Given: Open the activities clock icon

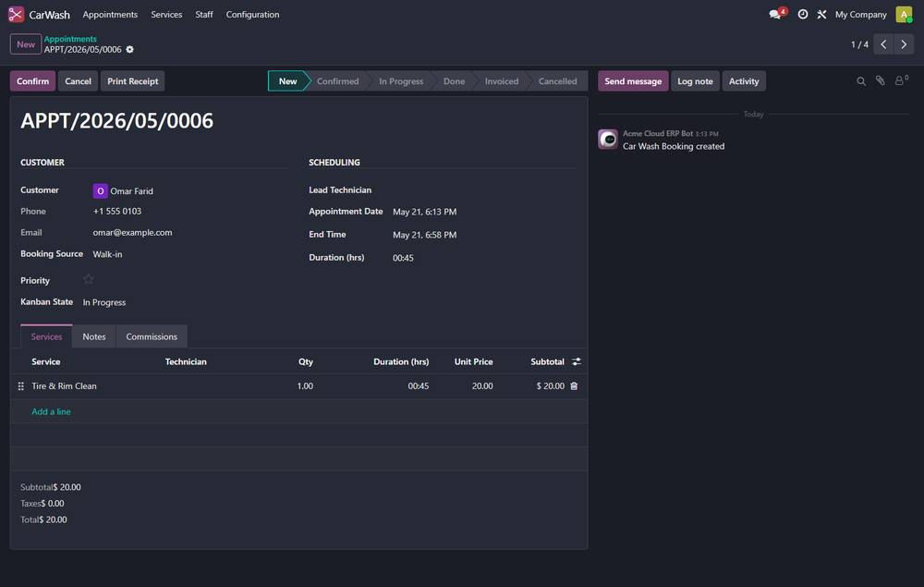Looking at the screenshot, I should tap(803, 14).
